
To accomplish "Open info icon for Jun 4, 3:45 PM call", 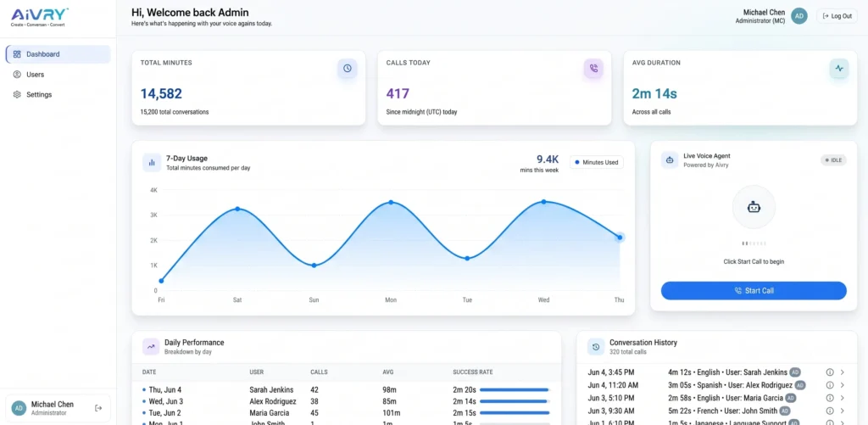I will point(830,372).
